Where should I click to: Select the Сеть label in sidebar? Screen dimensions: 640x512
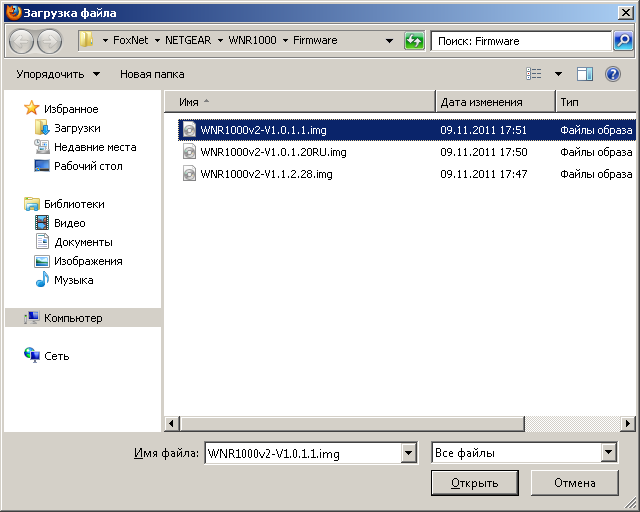(57, 356)
